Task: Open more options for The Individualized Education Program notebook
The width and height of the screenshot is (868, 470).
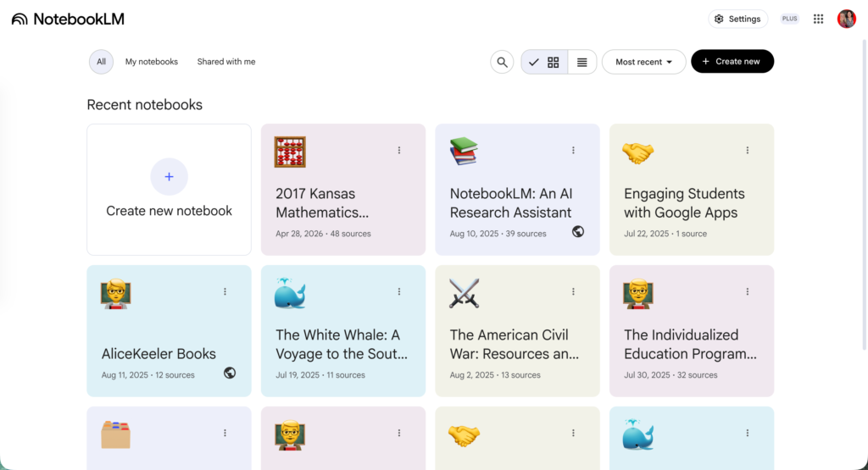Action: pyautogui.click(x=748, y=291)
